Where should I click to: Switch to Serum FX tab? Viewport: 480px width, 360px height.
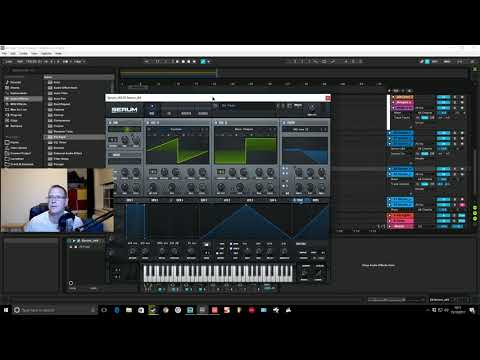[x=169, y=114]
